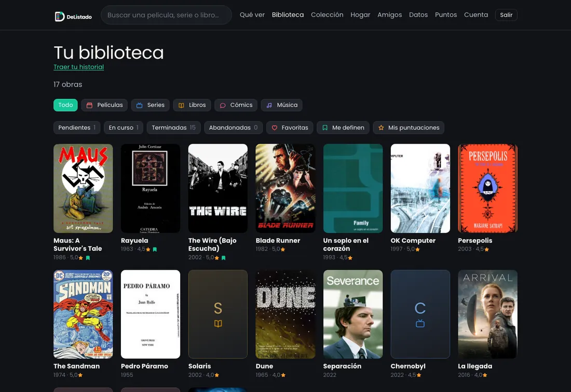Viewport: 571px width, 392px height.
Task: Click the book icon on the Solaris placeholder
Action: click(x=218, y=324)
